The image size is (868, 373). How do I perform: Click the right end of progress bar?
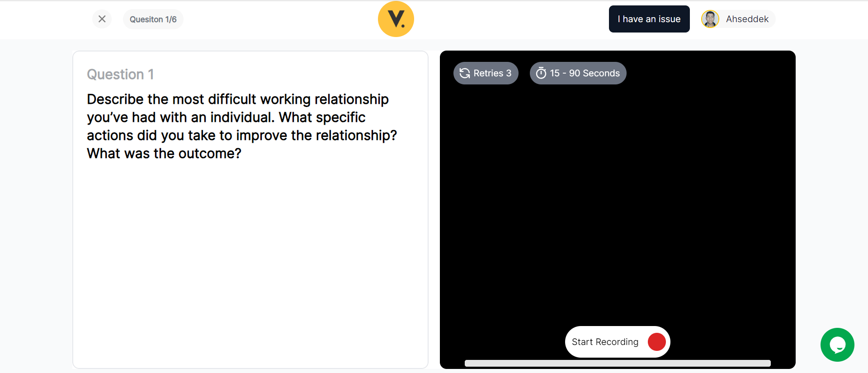click(767, 363)
